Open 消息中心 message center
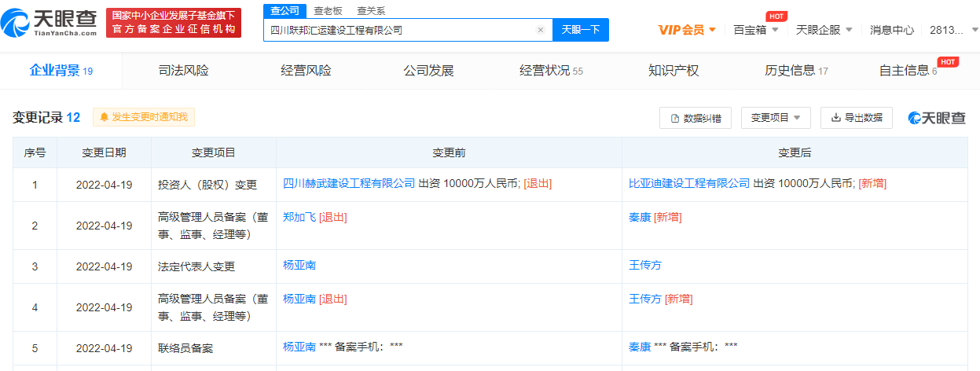 pyautogui.click(x=891, y=30)
